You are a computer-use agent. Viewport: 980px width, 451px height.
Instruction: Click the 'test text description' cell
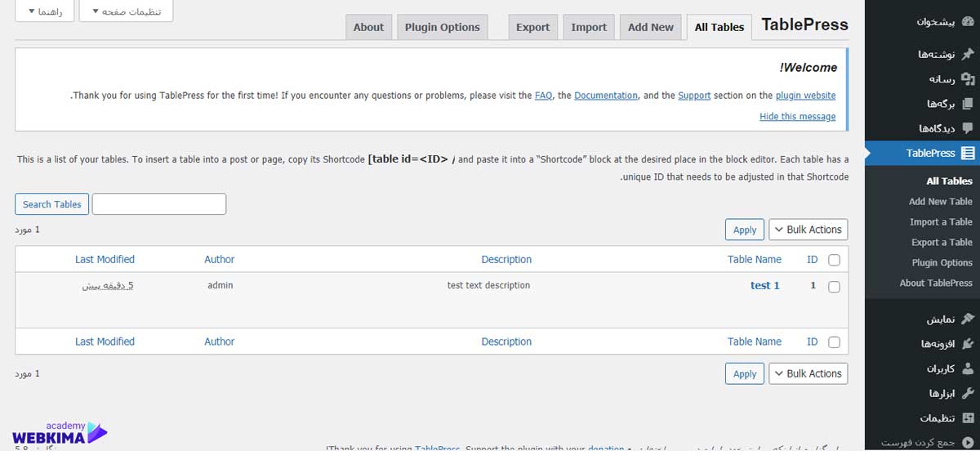pyautogui.click(x=489, y=285)
